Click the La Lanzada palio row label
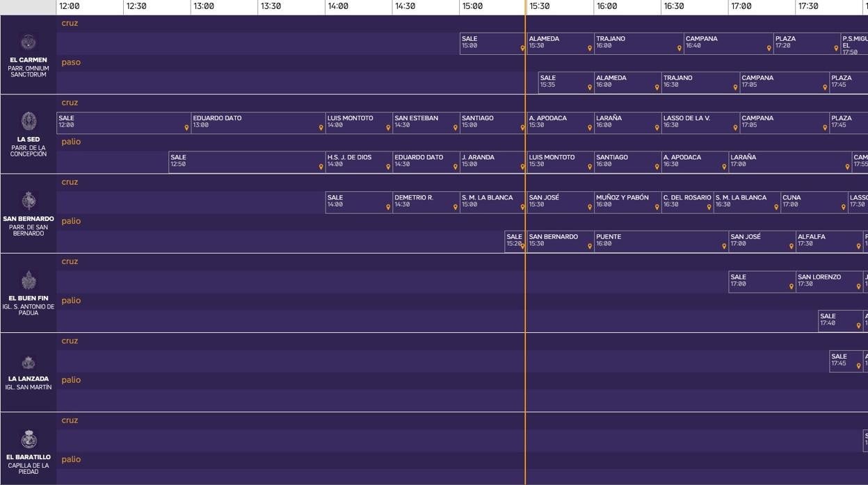 71,380
